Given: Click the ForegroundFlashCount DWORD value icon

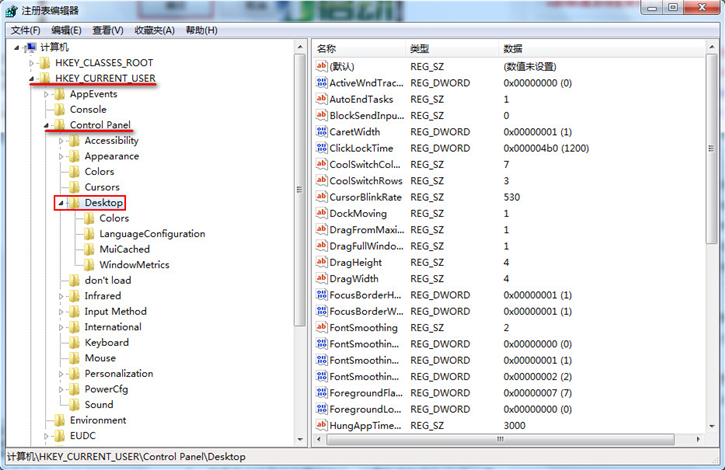Looking at the screenshot, I should point(322,393).
